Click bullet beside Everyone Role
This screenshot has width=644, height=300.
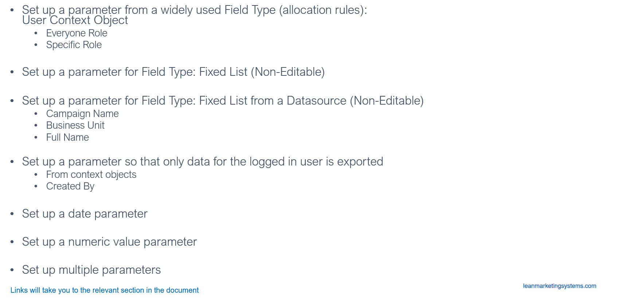(36, 34)
